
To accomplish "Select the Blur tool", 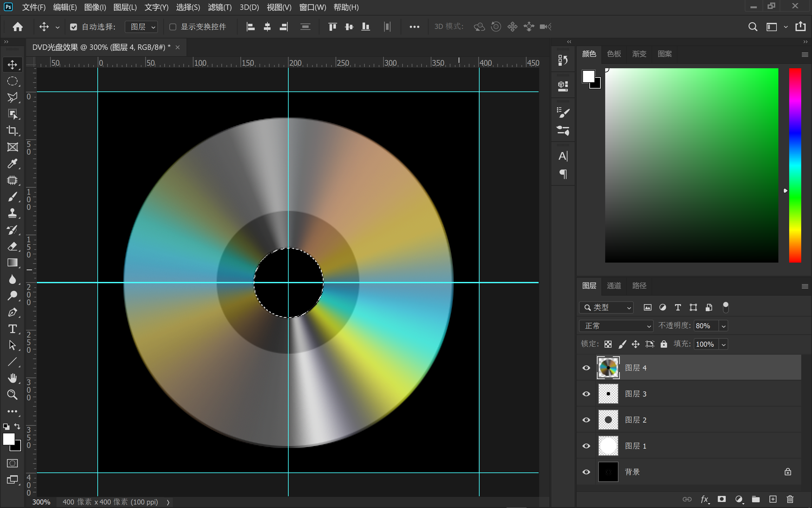I will 12,279.
